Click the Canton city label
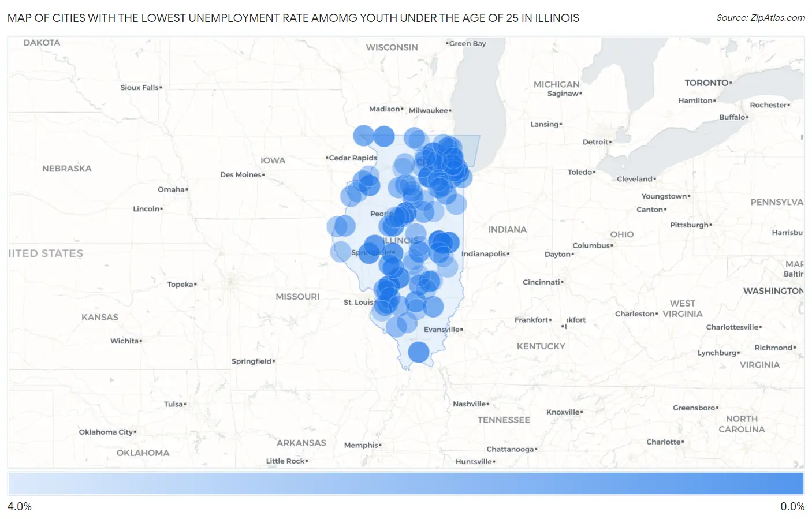This screenshot has width=812, height=519. point(651,210)
